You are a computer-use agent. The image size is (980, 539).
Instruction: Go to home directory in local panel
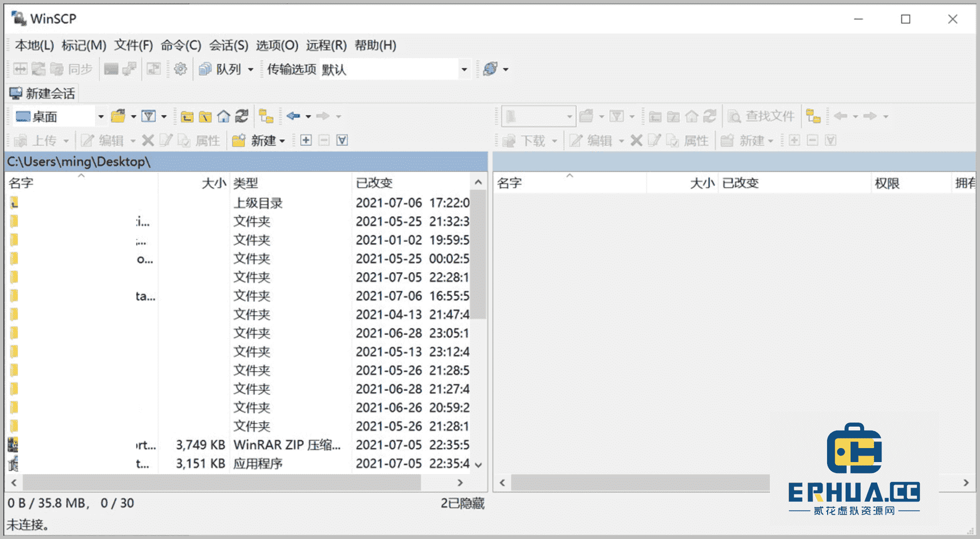point(223,116)
